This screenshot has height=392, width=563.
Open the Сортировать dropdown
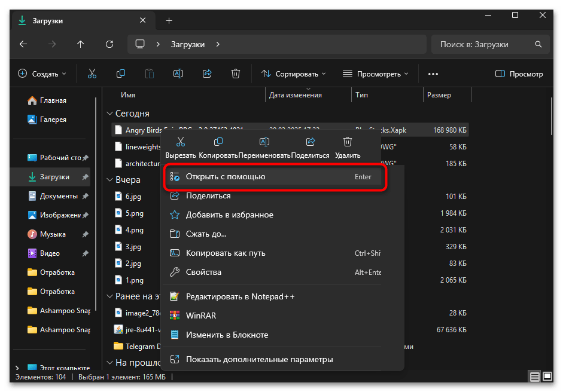[x=294, y=74]
